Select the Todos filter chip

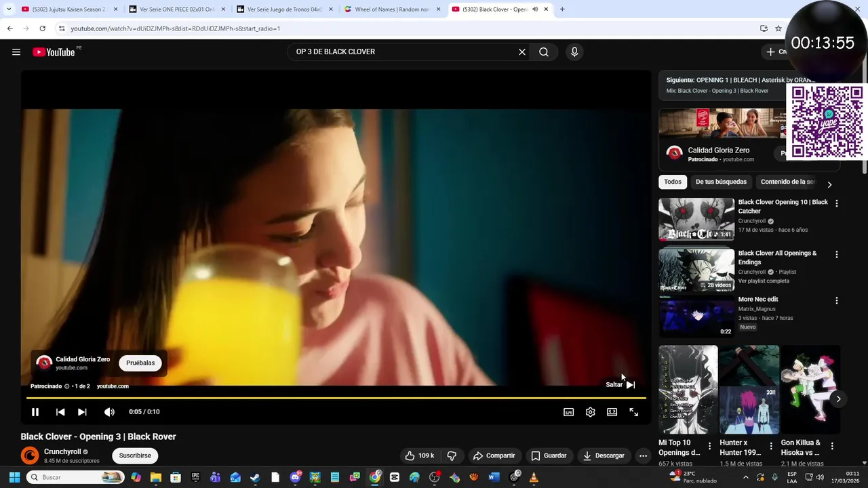(673, 182)
